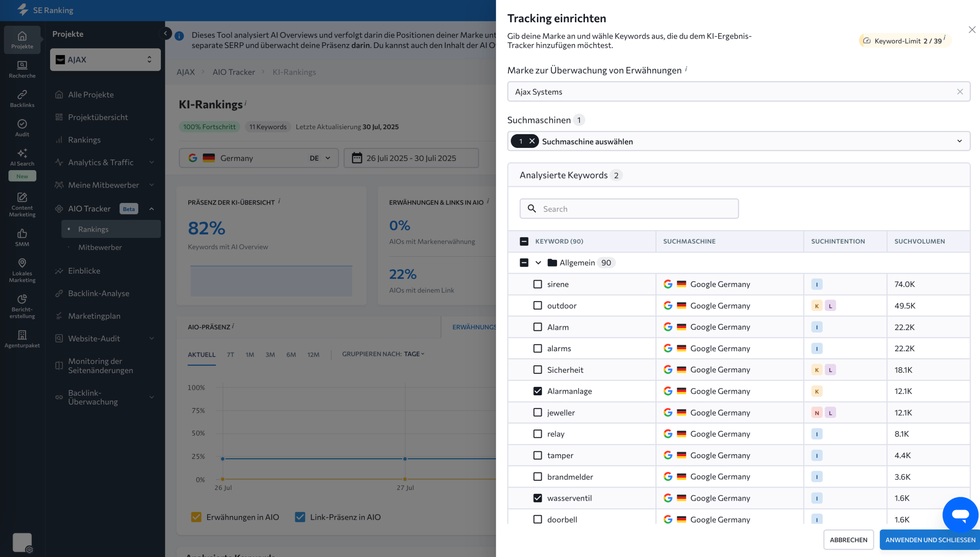This screenshot has width=980, height=557.
Task: Toggle select-all KEYWORD (90) header checkbox
Action: [524, 241]
